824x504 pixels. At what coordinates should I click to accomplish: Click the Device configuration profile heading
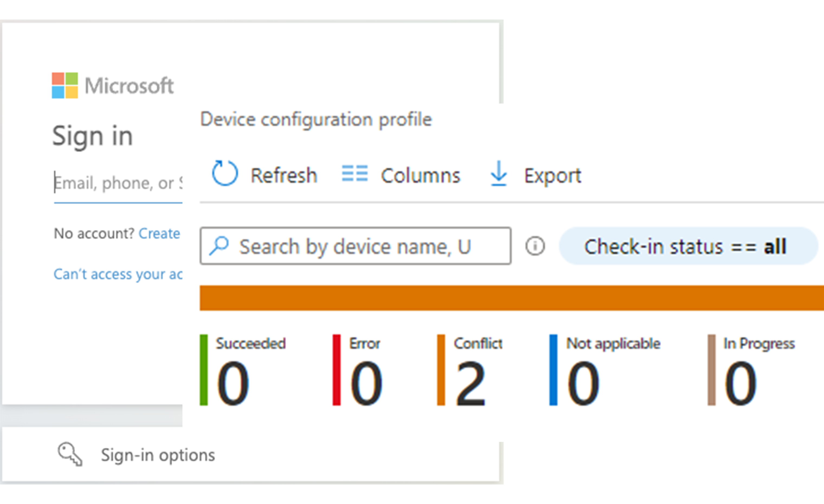[x=316, y=120]
